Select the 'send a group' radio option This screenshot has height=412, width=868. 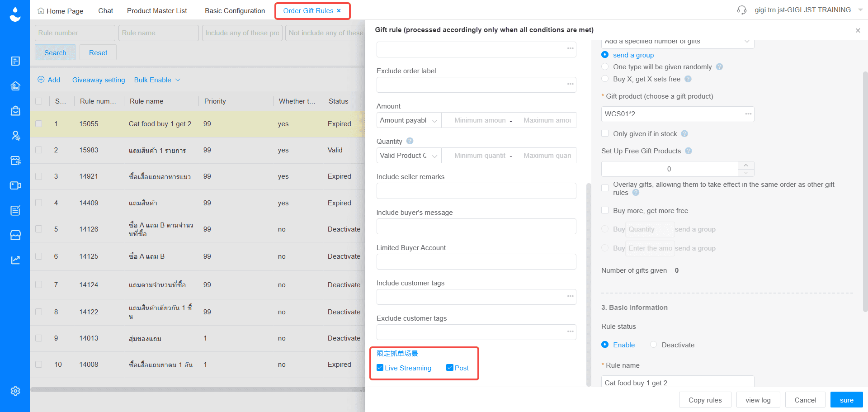click(x=605, y=55)
